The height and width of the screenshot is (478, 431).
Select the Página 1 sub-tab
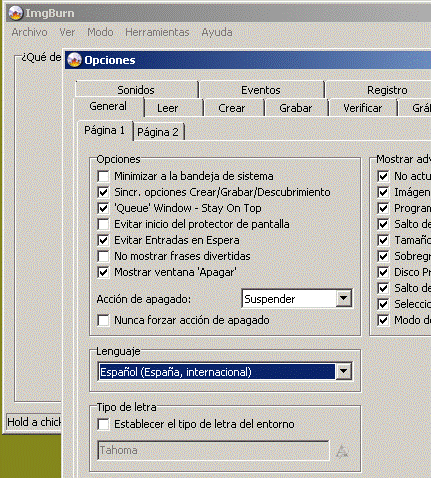tap(105, 130)
